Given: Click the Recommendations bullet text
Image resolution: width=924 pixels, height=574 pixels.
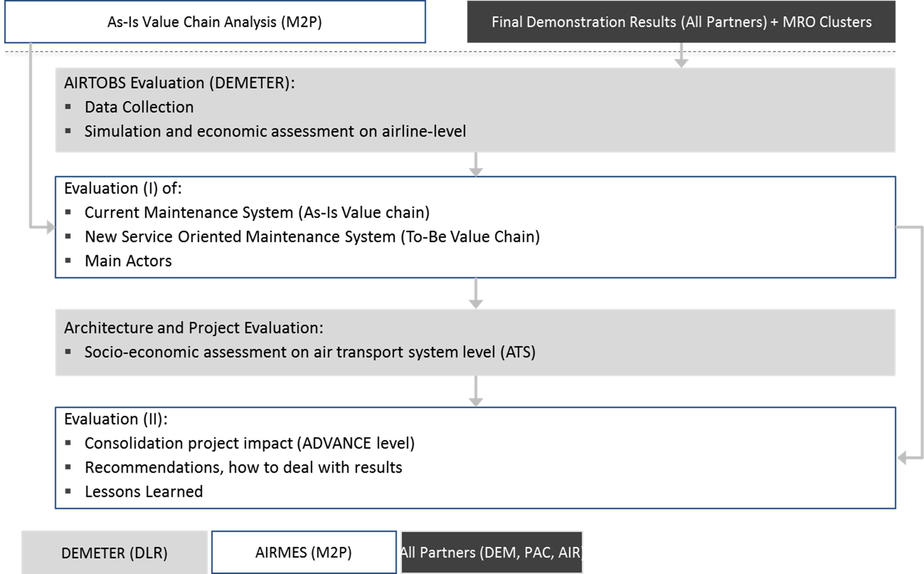Looking at the screenshot, I should (243, 468).
